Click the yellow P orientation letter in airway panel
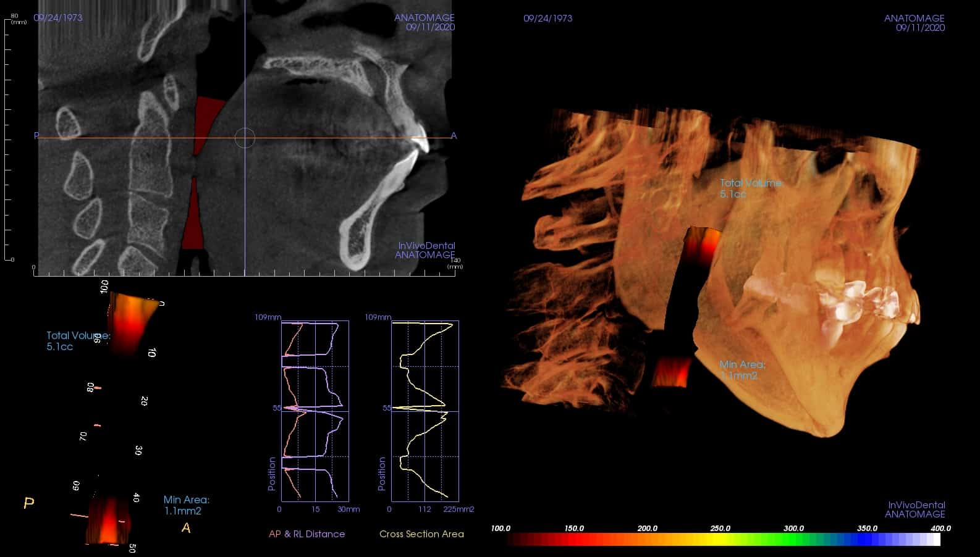The height and width of the screenshot is (557, 980). point(28,503)
